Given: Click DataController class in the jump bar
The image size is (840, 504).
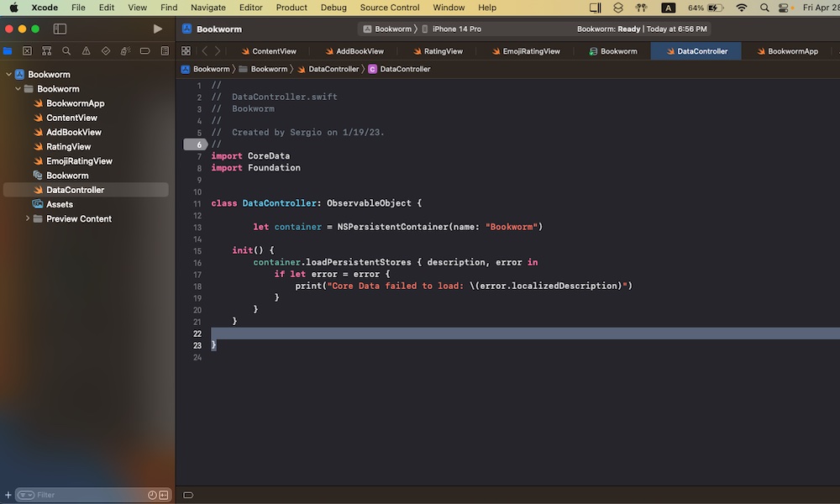Looking at the screenshot, I should click(405, 69).
